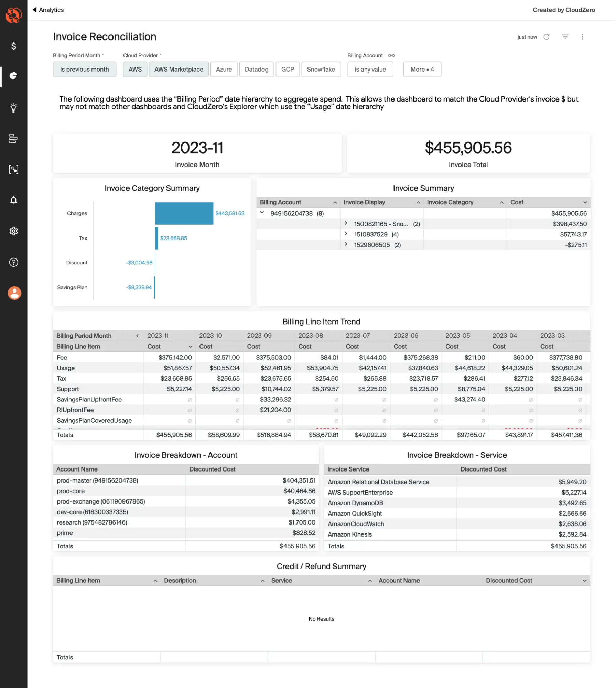
Task: Click the Tax bar in category chart
Action: pyautogui.click(x=157, y=238)
